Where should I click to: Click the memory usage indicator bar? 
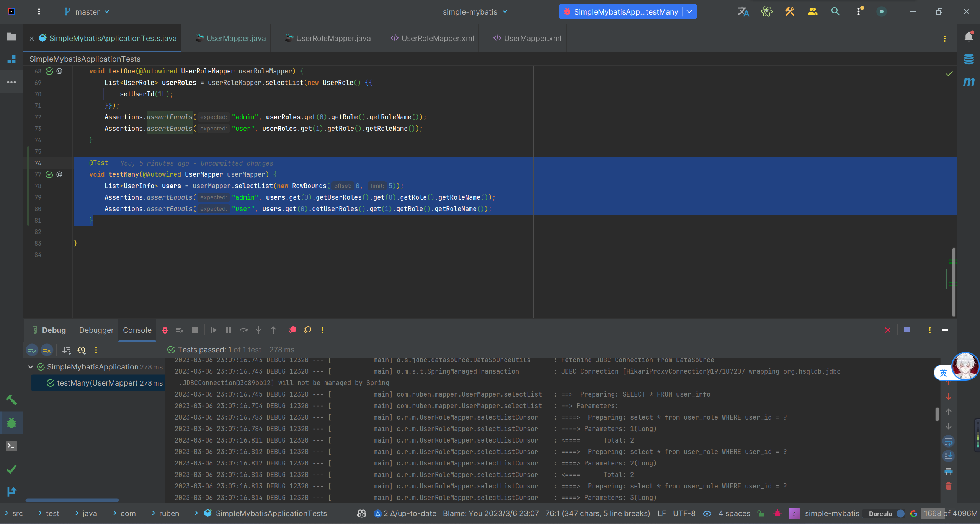950,513
